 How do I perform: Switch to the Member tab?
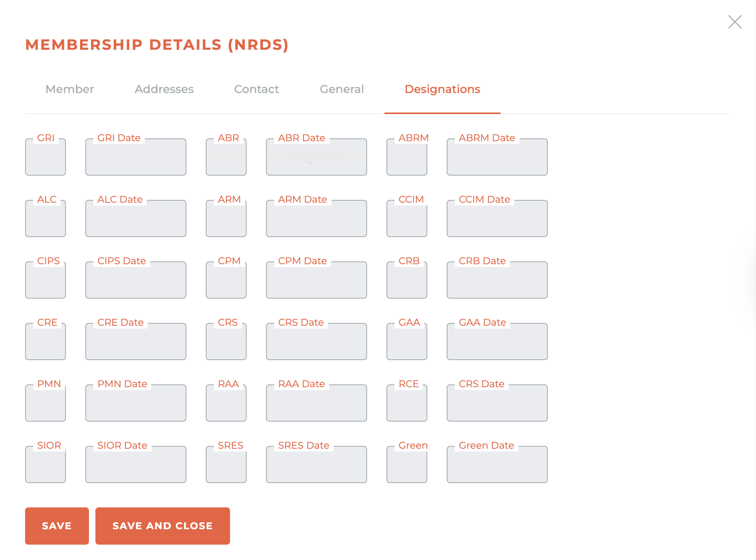tap(70, 89)
